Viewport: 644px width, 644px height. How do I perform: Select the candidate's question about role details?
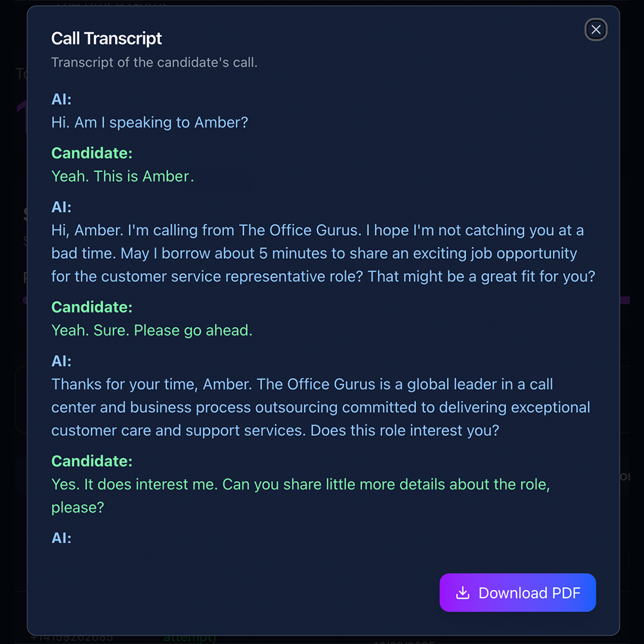pos(300,496)
